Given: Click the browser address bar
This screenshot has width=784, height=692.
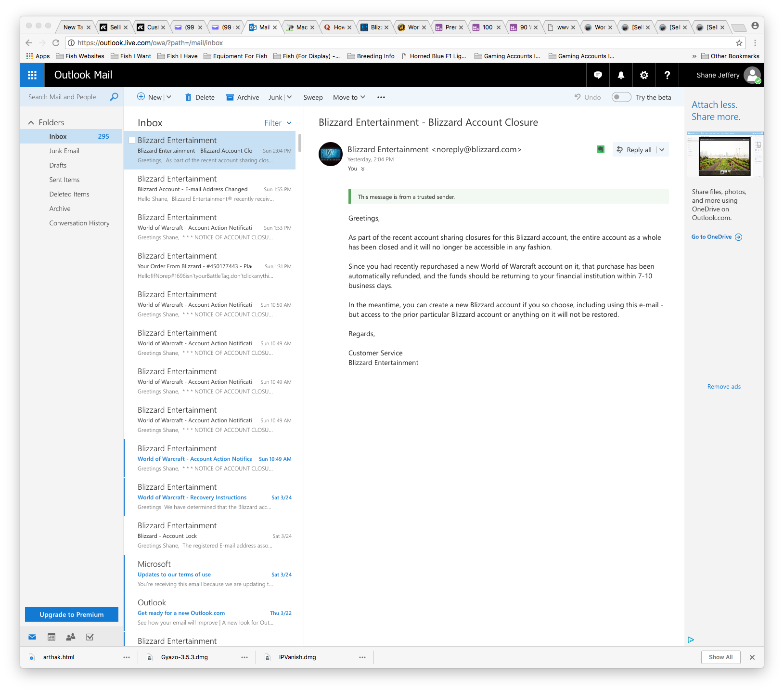Looking at the screenshot, I should point(404,43).
